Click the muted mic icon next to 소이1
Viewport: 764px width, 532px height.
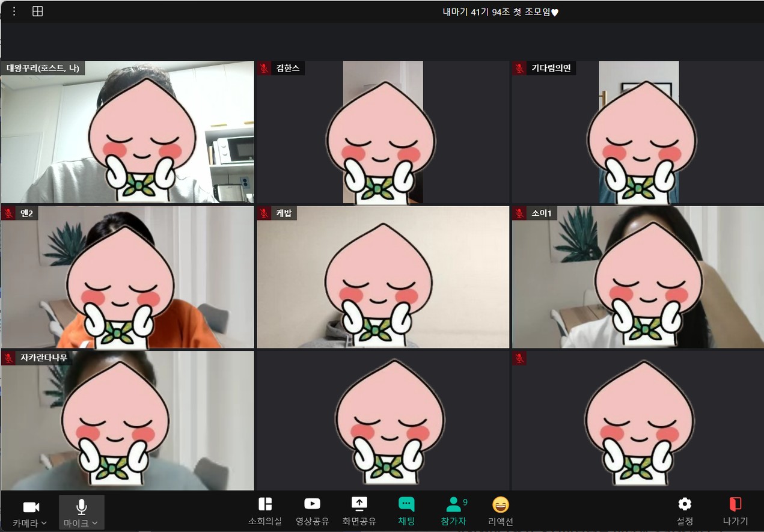pyautogui.click(x=519, y=213)
